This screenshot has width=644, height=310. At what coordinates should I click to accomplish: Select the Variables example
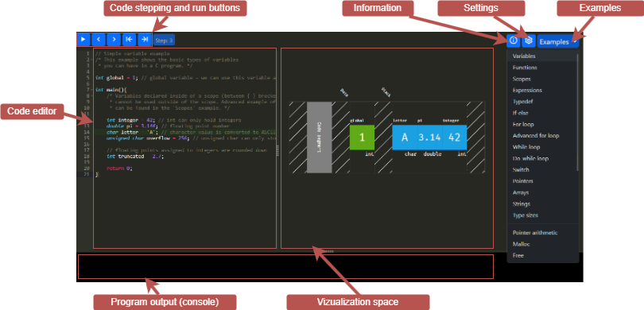click(x=542, y=56)
